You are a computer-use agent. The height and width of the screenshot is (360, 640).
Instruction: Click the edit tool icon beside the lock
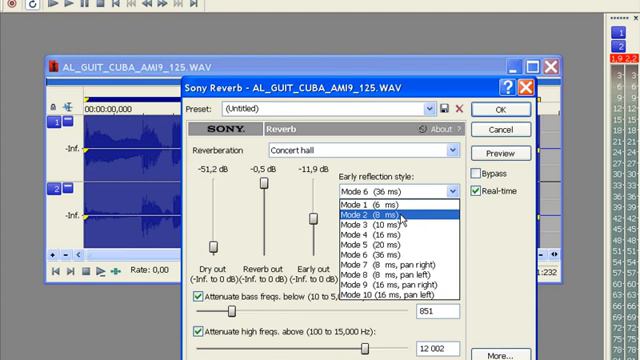(68, 107)
